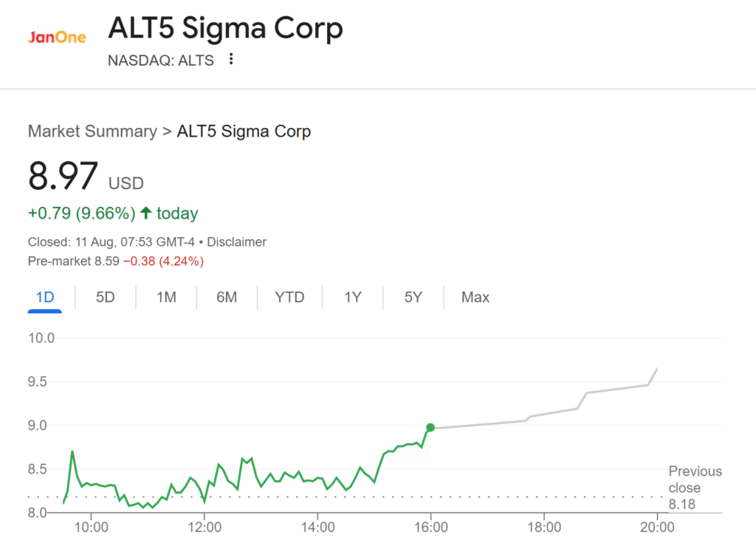Select the YTD range tab
Viewport: 756px width, 557px height.
pos(289,298)
